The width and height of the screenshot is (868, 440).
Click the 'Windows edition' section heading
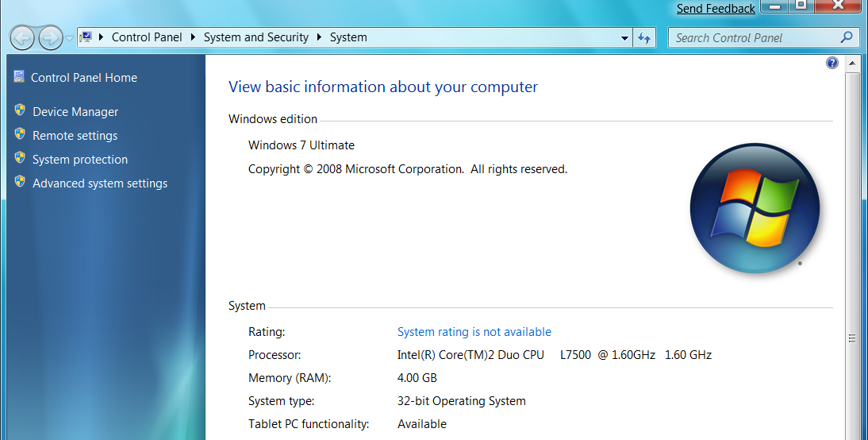[273, 118]
